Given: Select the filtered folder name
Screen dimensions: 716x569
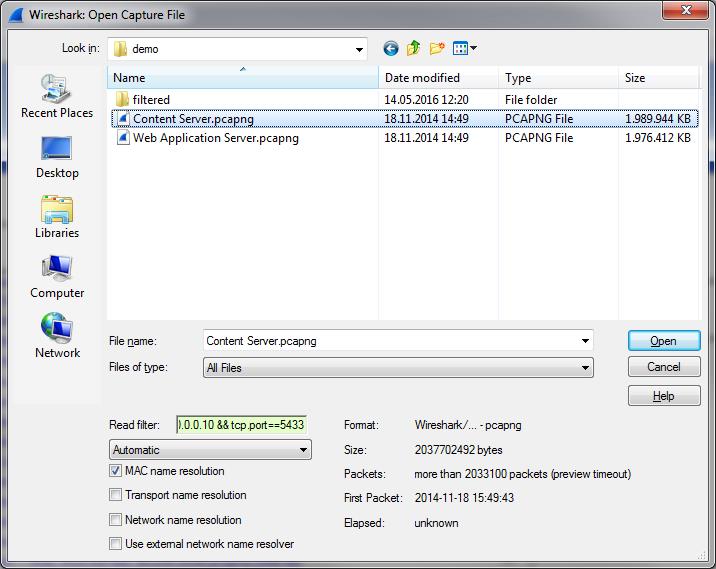Looking at the screenshot, I should tap(151, 100).
